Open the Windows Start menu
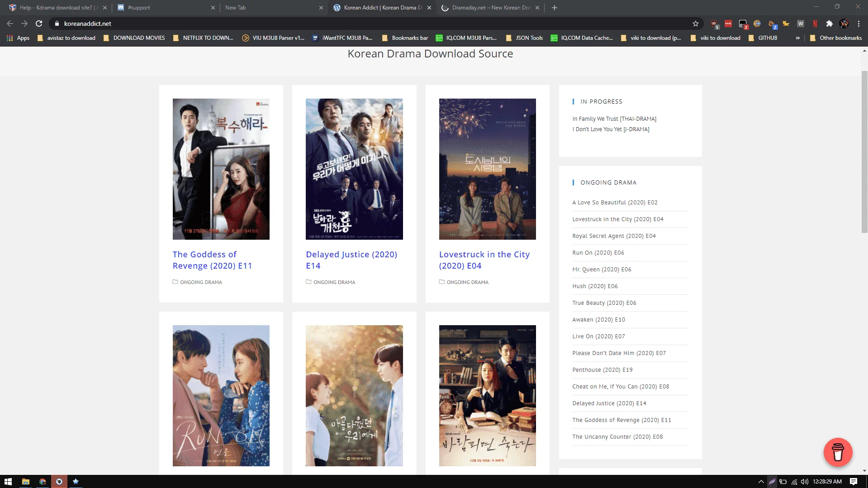Screen dimensions: 868x488 pos(8,481)
